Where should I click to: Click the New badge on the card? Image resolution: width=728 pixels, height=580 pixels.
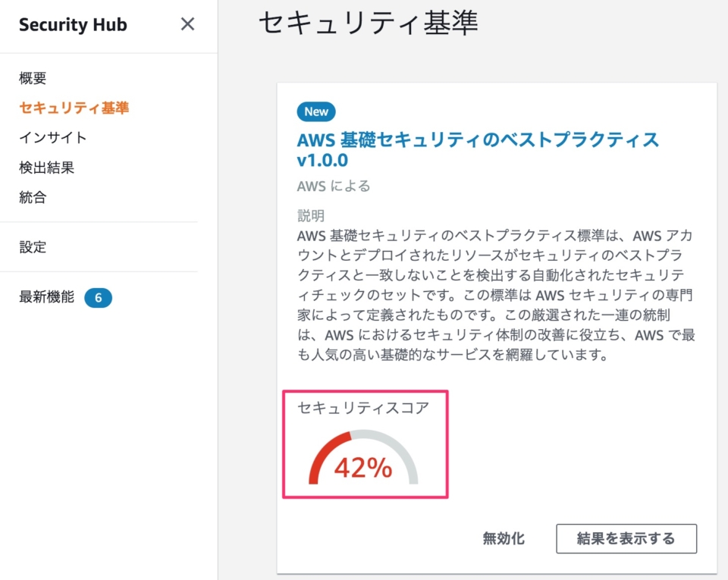coord(316,111)
